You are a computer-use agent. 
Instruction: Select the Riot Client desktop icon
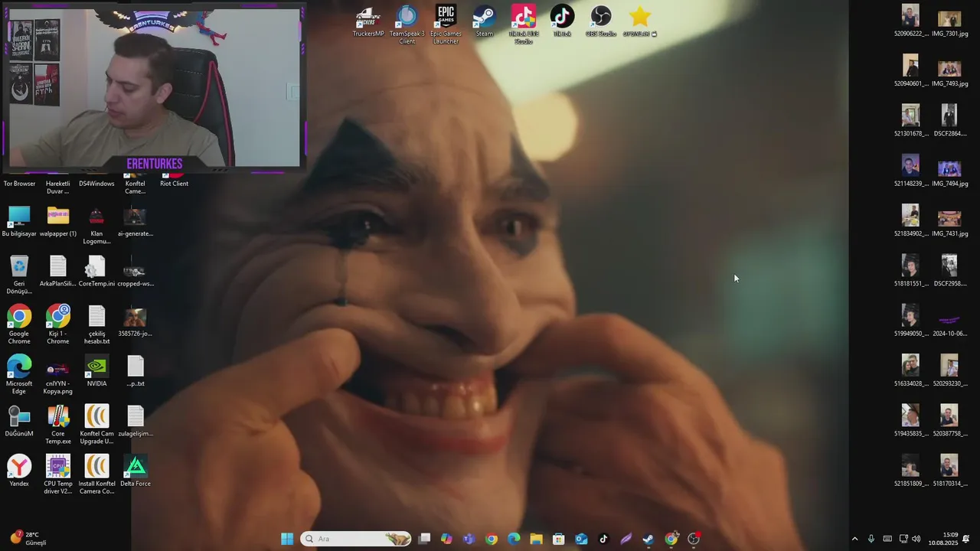click(174, 181)
